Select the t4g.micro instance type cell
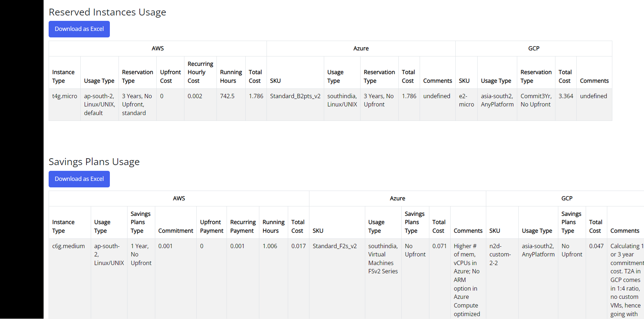Screen dimensions: 644x319 (65, 105)
